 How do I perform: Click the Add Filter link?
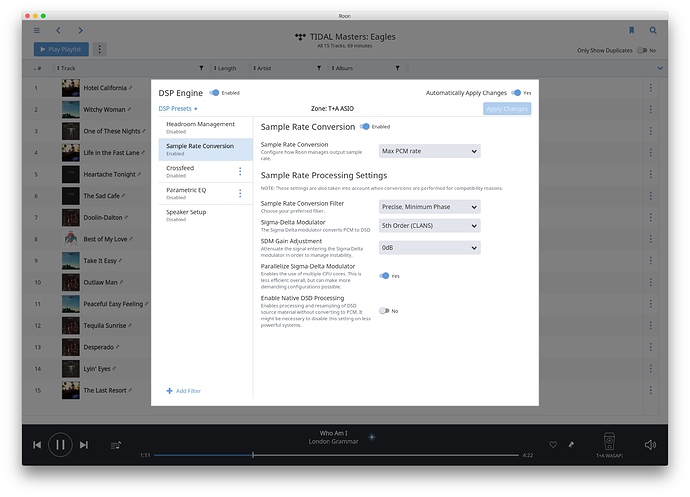tap(188, 391)
